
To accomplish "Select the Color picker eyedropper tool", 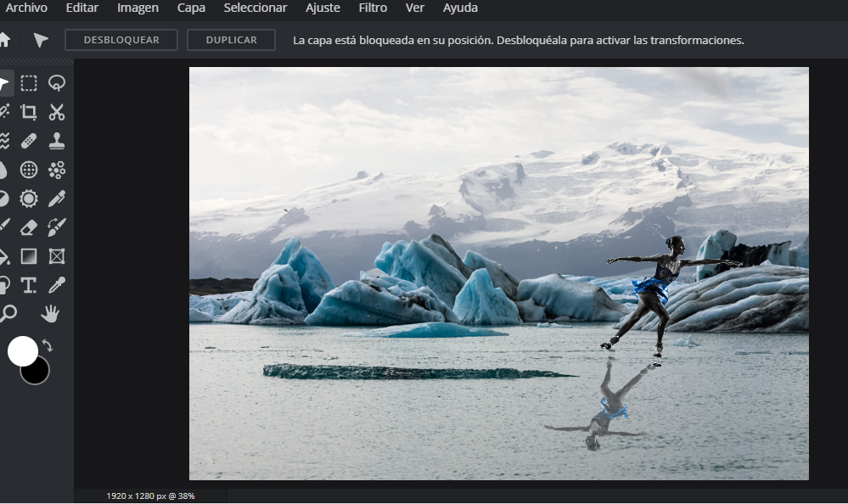I will (57, 285).
